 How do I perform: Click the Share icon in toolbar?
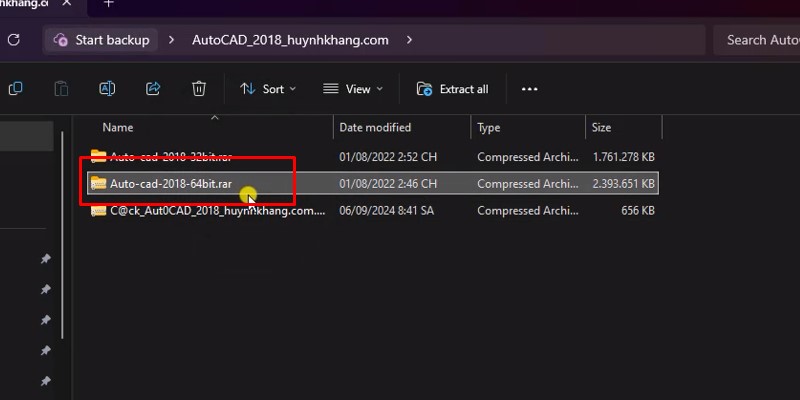153,89
